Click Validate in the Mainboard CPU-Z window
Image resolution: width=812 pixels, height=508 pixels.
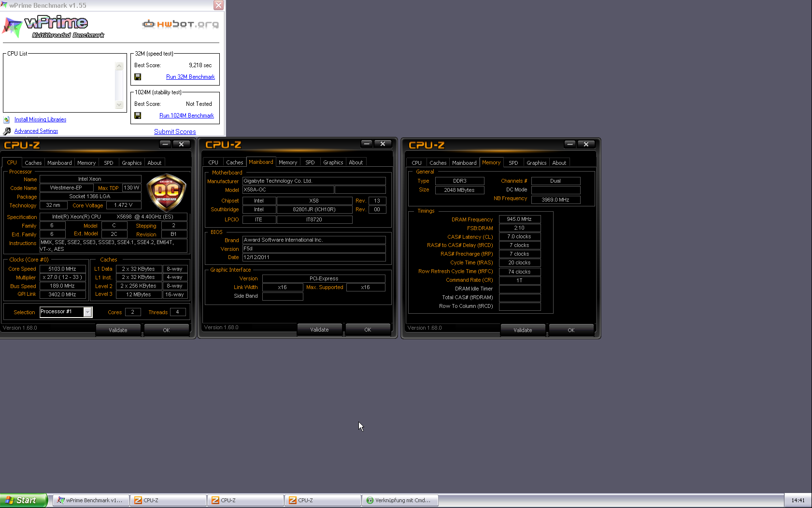pyautogui.click(x=319, y=330)
